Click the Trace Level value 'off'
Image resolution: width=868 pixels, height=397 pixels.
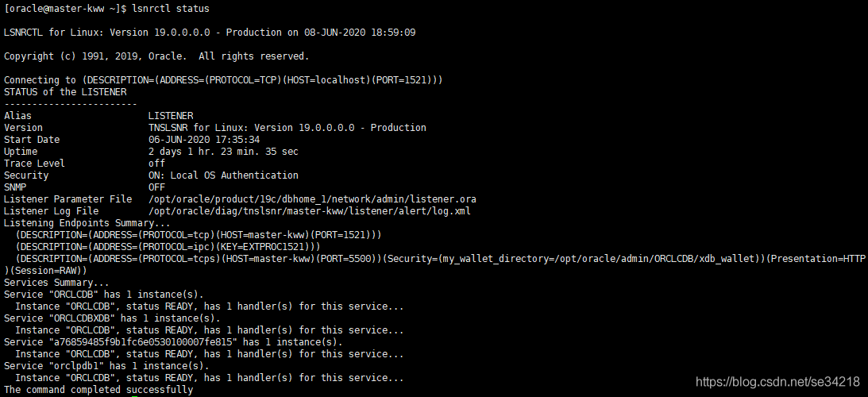(x=156, y=164)
